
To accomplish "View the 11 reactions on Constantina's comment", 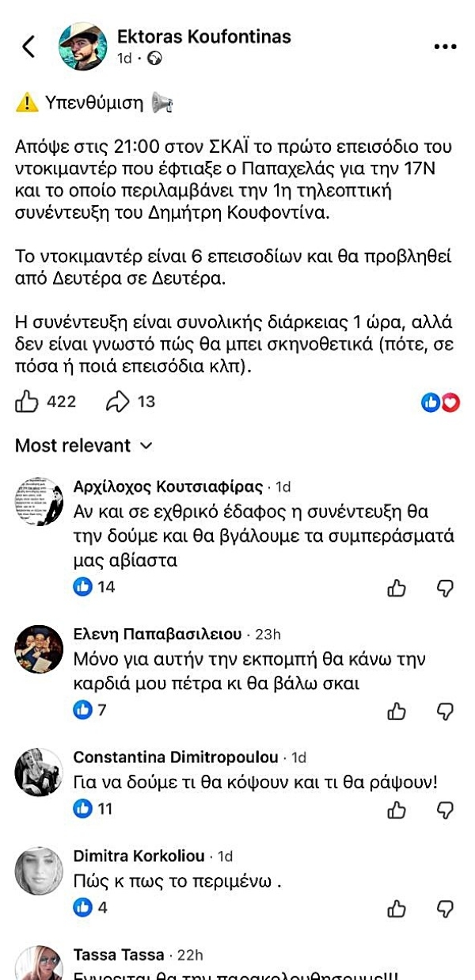I will click(93, 809).
